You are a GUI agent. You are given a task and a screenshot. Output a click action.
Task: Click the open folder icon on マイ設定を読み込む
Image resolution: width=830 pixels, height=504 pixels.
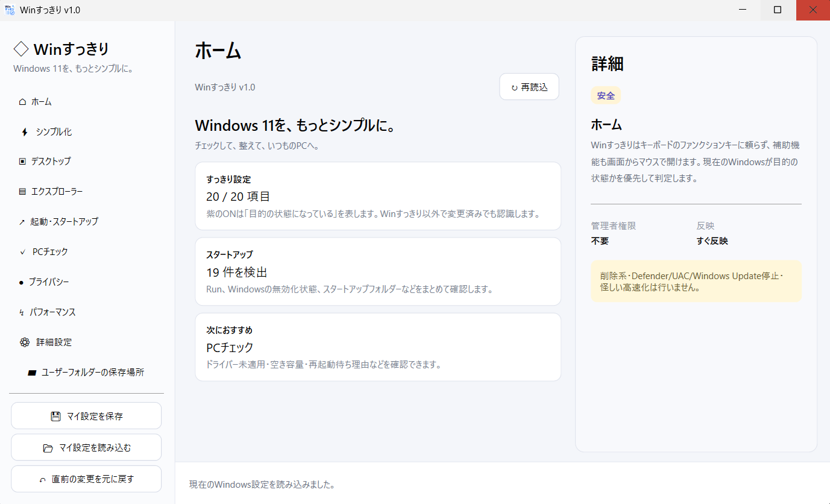(x=48, y=448)
